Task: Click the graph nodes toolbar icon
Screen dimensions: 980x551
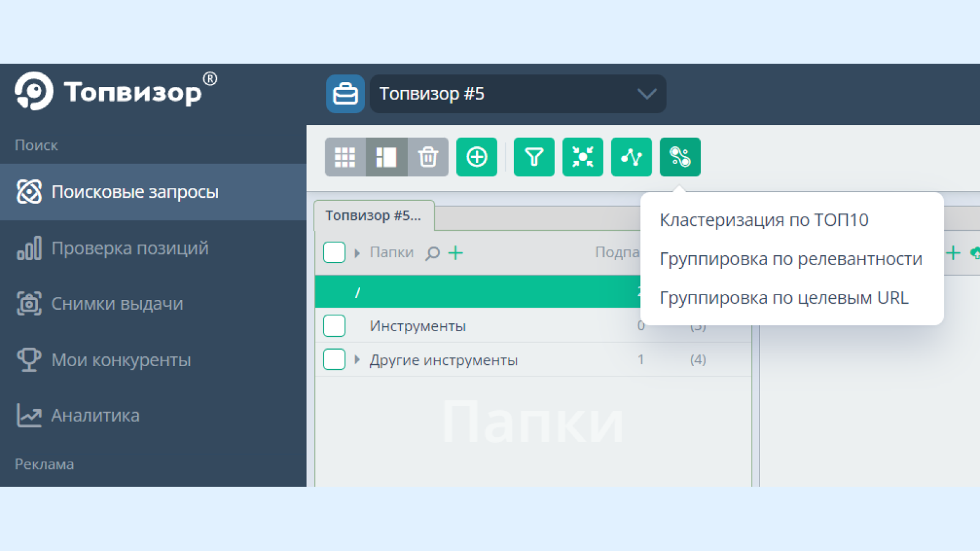Action: pyautogui.click(x=631, y=157)
